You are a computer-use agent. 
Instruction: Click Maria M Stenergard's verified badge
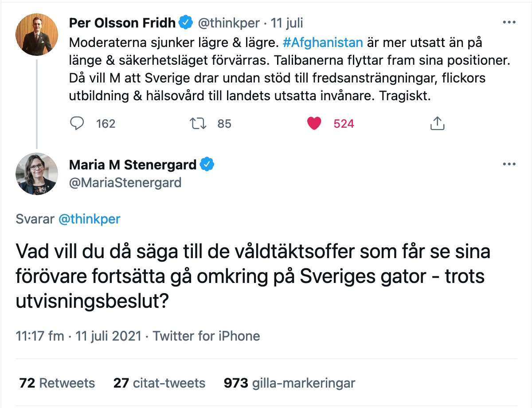point(207,165)
